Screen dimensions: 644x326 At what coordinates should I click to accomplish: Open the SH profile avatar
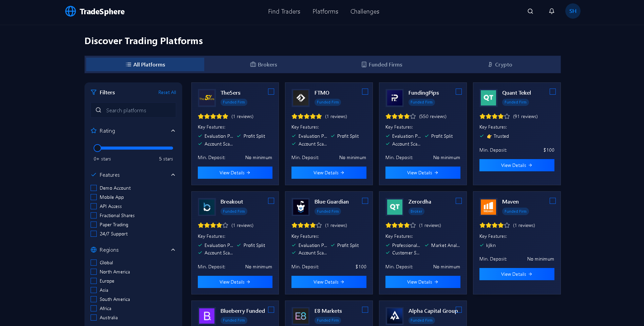tap(573, 11)
